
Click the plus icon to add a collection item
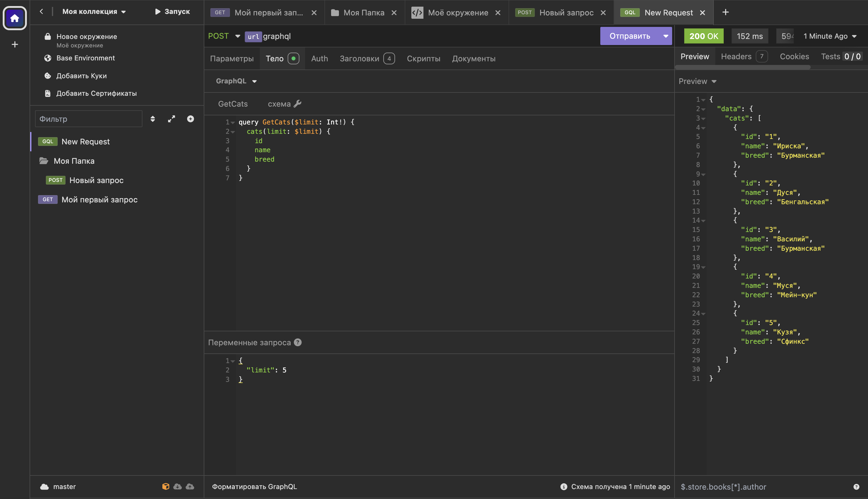pyautogui.click(x=190, y=119)
